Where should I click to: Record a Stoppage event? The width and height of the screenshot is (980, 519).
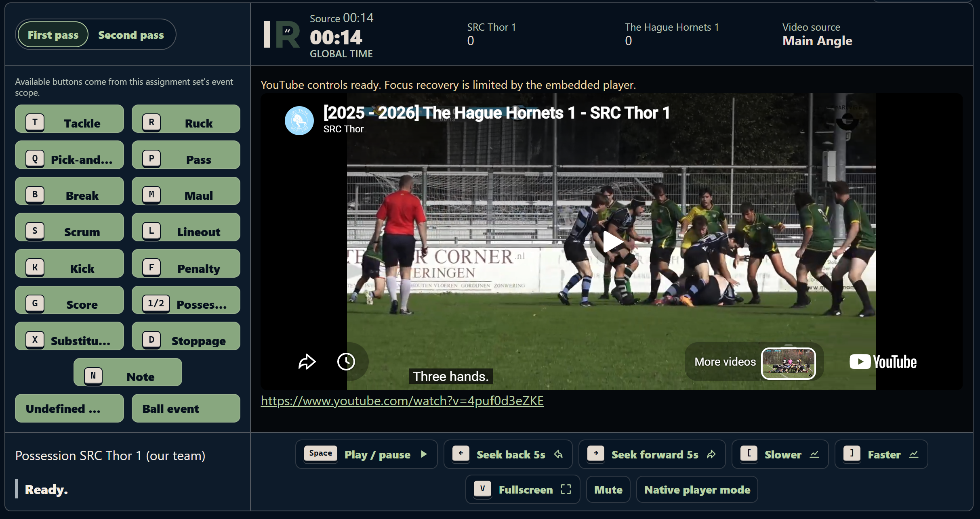186,337
